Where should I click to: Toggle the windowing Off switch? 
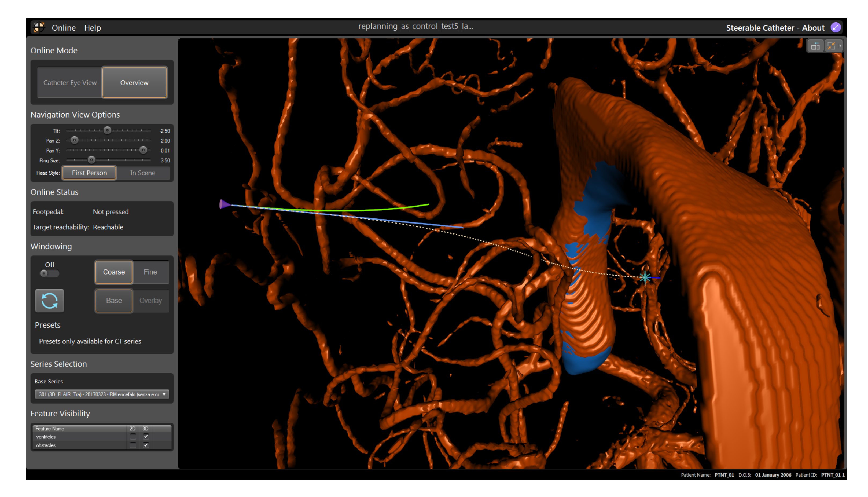(49, 273)
